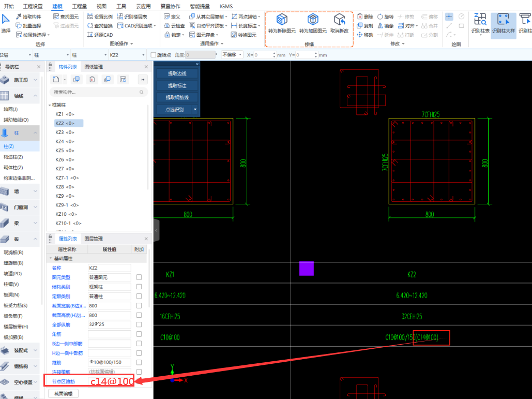Click 识别楼层表 tool
Screen dimensions: 532x399
coord(132,16)
